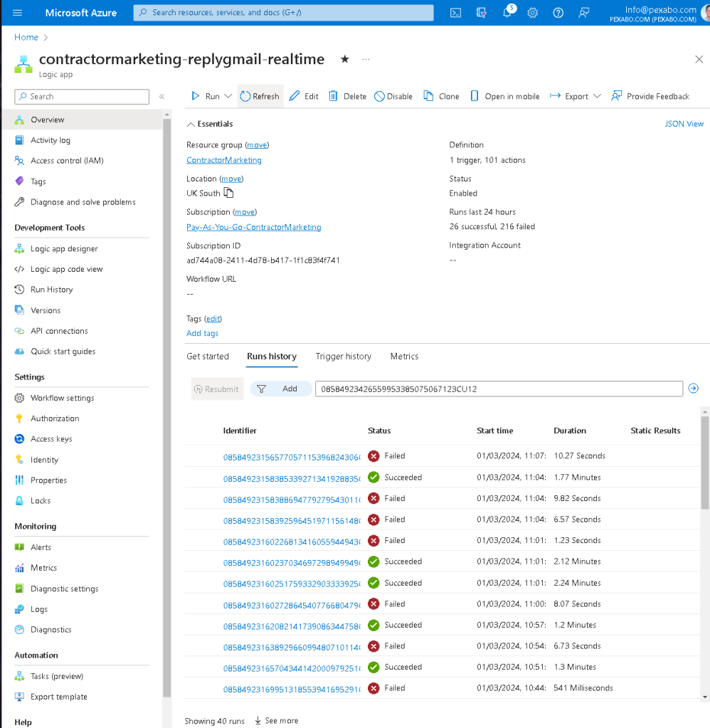Select the Runs history tab
710x728 pixels.
[272, 356]
